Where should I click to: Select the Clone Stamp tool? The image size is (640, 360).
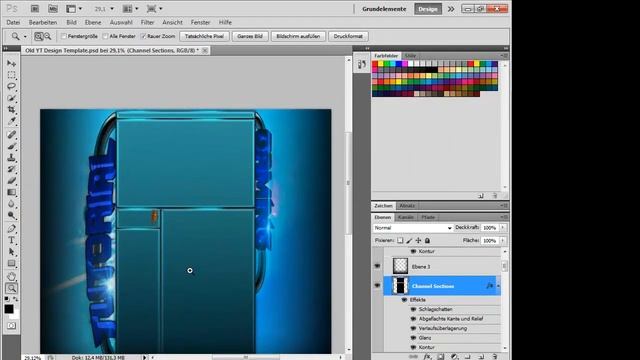coord(11,158)
